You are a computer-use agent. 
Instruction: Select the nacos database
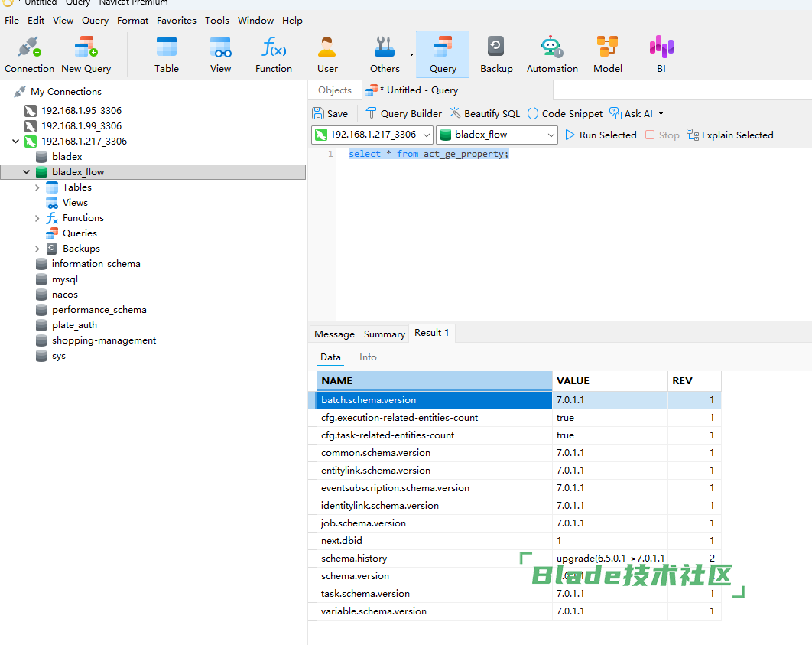coord(65,295)
